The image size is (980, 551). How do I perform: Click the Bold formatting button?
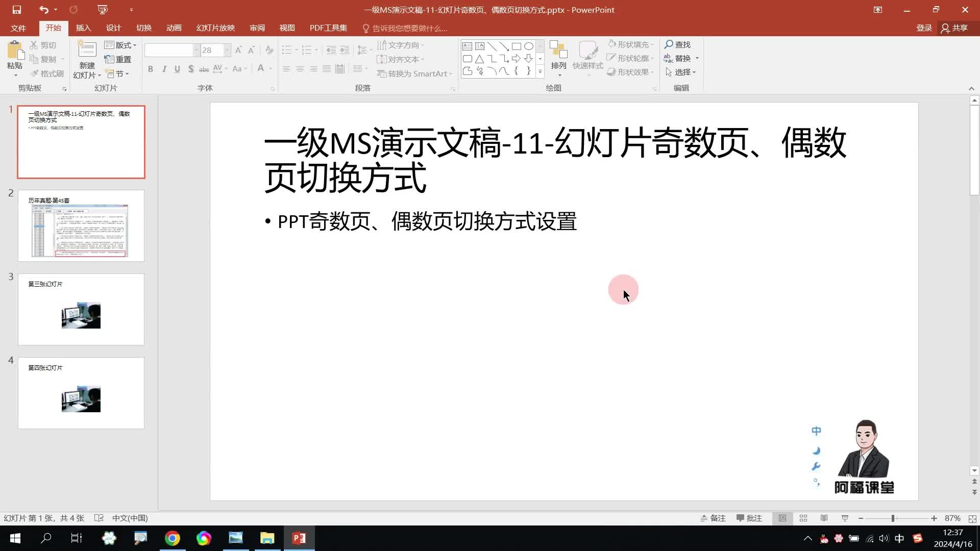(151, 69)
